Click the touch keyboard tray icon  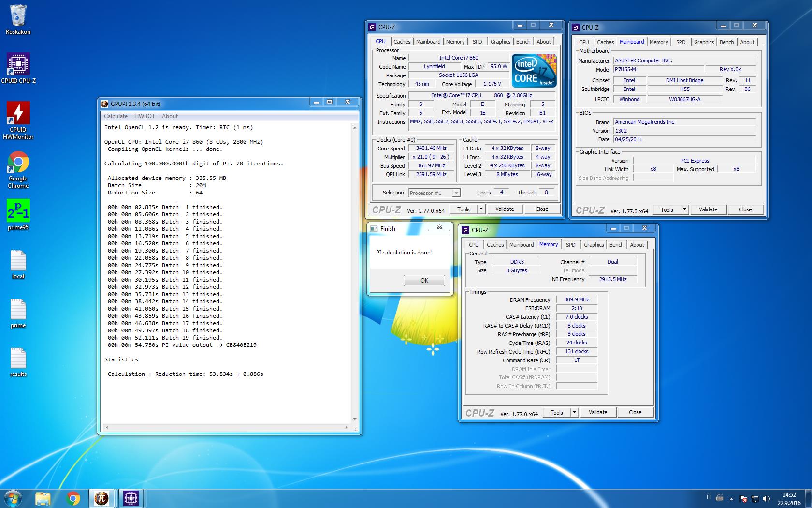tap(720, 498)
